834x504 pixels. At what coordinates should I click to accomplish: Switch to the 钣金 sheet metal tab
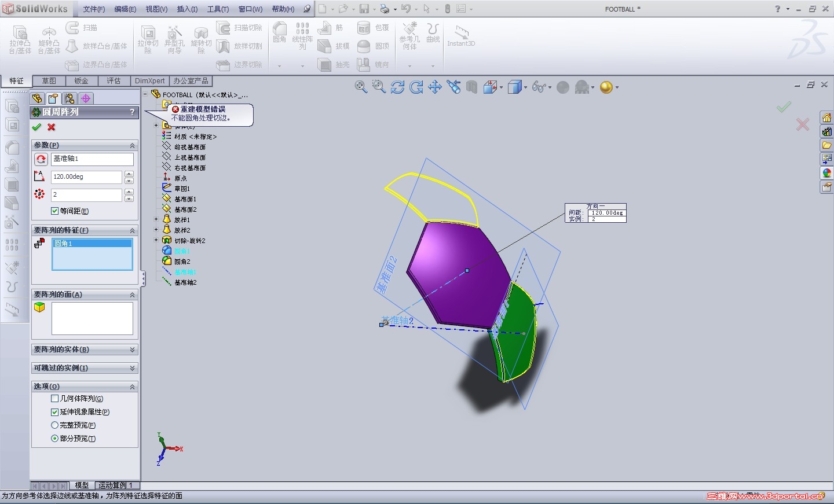(82, 81)
